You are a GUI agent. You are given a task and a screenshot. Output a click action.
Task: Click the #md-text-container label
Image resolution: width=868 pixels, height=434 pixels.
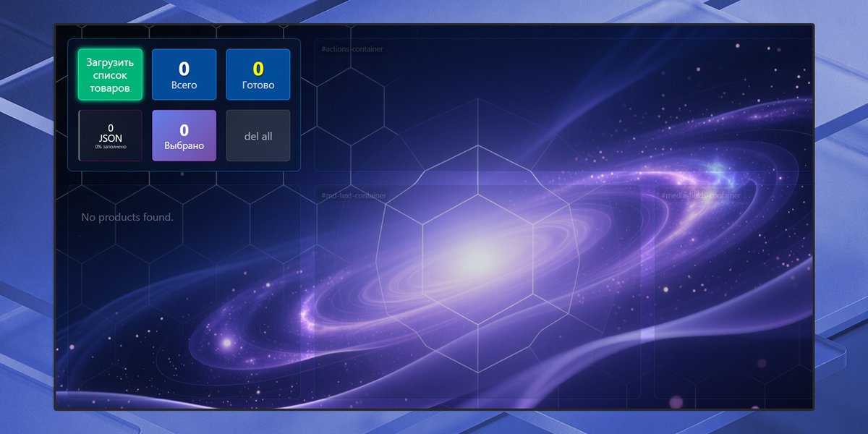click(353, 195)
